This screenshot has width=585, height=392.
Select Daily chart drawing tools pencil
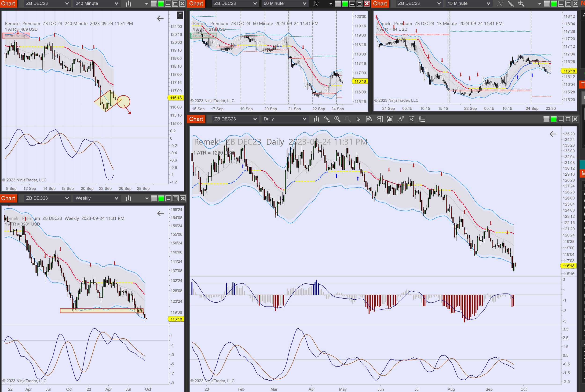point(327,119)
